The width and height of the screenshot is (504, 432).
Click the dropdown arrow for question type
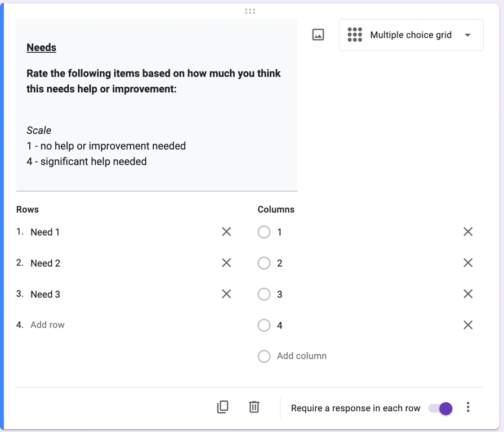[x=467, y=35]
